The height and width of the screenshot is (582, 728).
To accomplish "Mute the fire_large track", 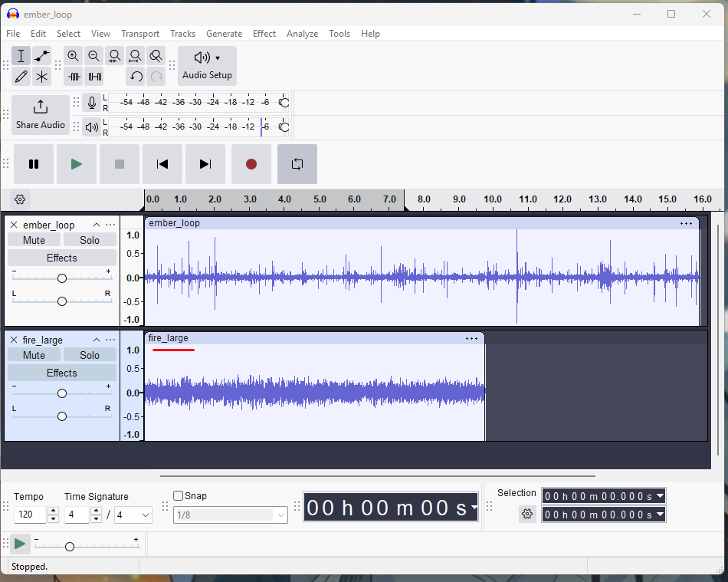I will (34, 355).
